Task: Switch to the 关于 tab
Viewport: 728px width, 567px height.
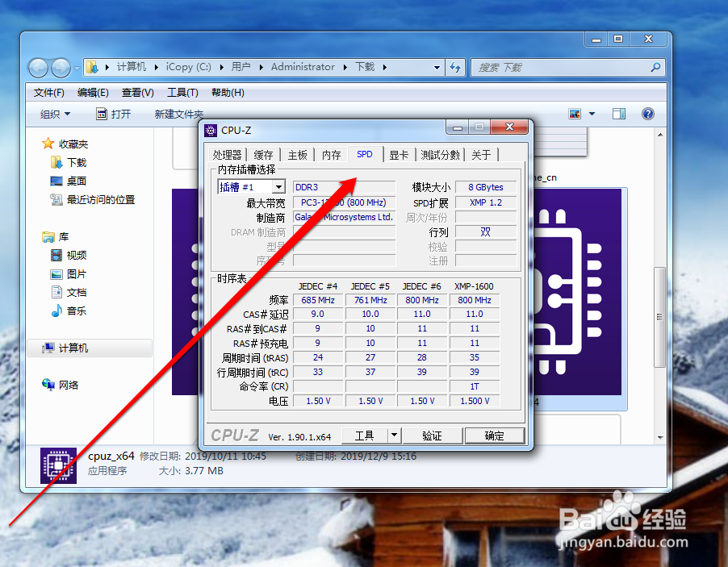Action: [x=482, y=155]
